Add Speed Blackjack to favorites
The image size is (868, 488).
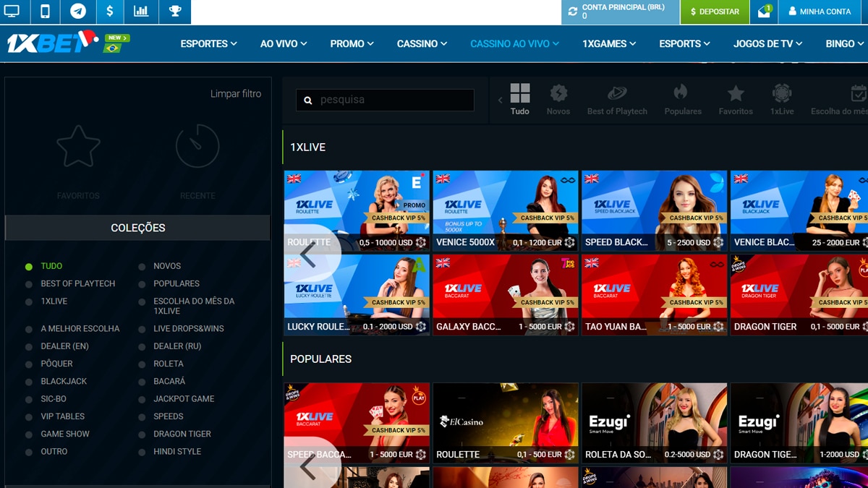point(718,243)
